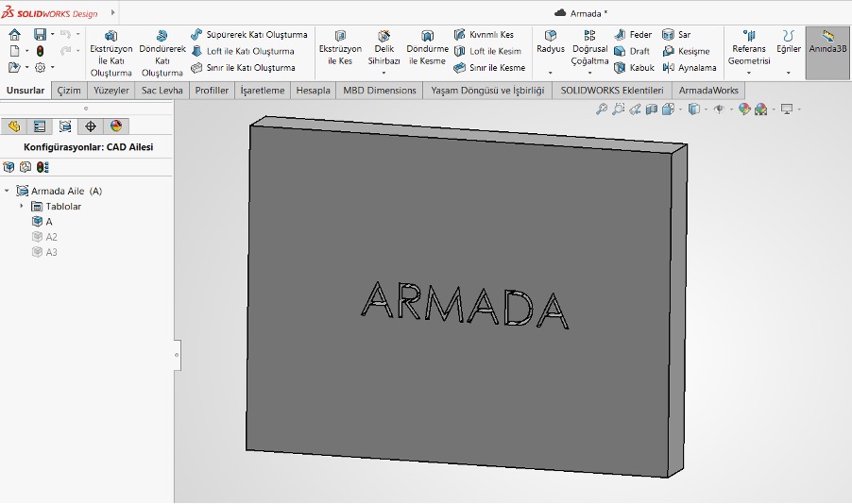Switch to the Yüzeyler tab
The width and height of the screenshot is (852, 504).
tap(111, 91)
